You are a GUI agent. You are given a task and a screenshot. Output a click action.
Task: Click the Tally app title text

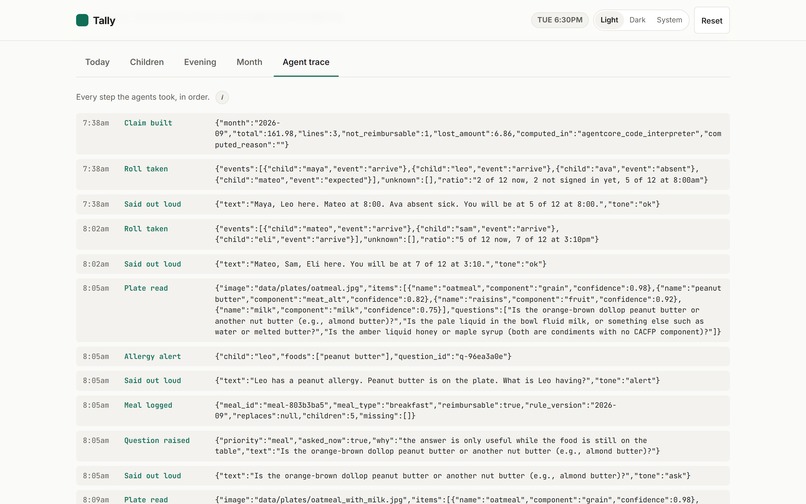pyautogui.click(x=104, y=21)
